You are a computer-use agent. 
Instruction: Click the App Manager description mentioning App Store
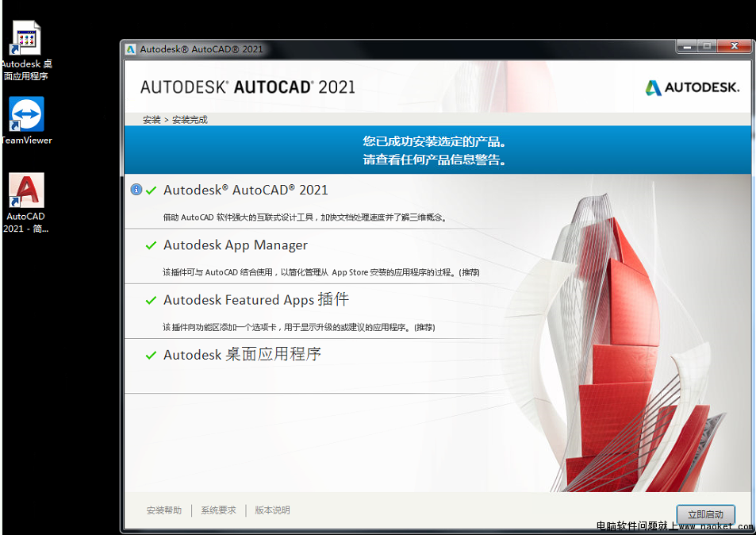321,272
